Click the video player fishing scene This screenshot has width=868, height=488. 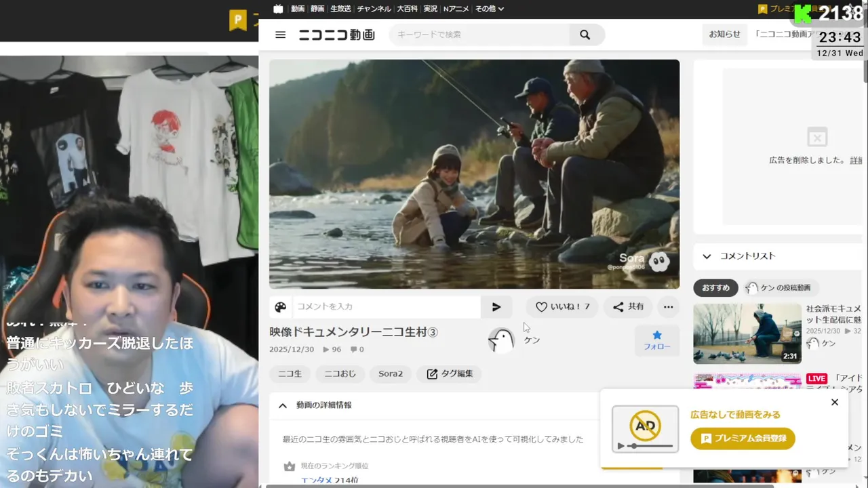click(474, 174)
